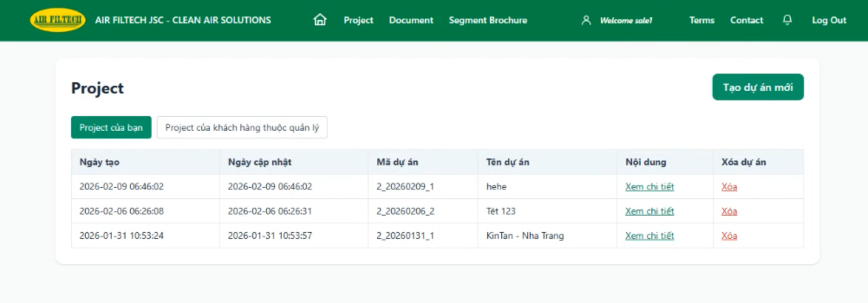This screenshot has width=868, height=303.
Task: Click the Welcome sale1 label
Action: click(x=626, y=20)
